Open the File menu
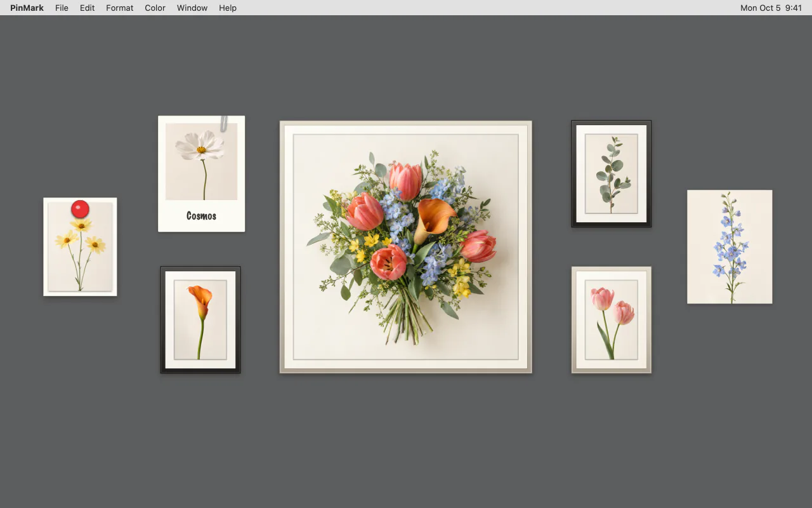Viewport: 812px width, 508px height. (x=62, y=8)
